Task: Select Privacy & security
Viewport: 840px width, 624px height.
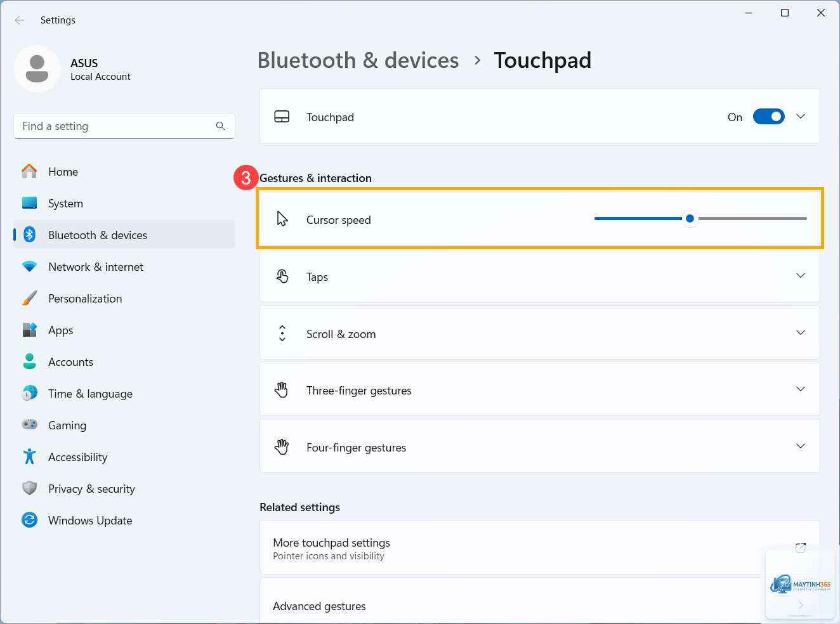Action: coord(124,488)
